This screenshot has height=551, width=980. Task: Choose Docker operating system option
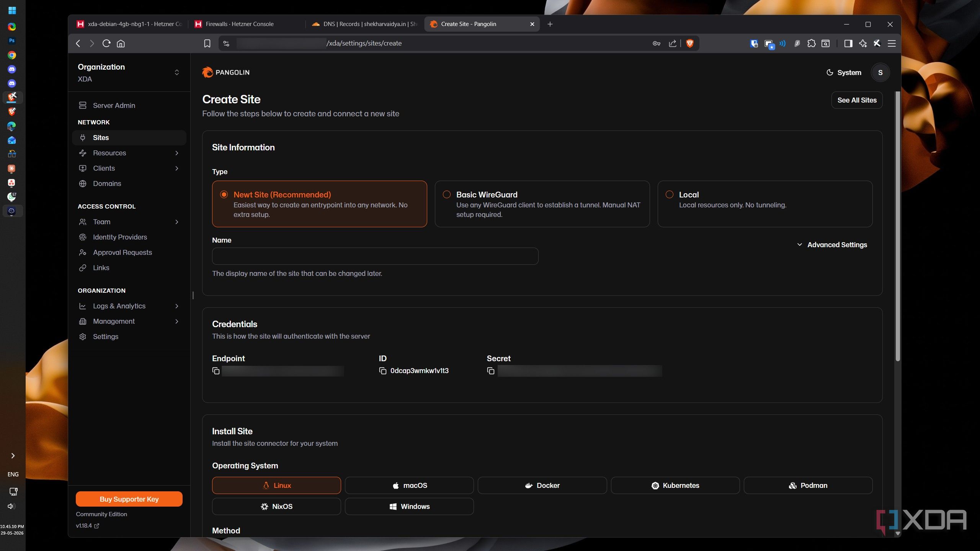(542, 485)
